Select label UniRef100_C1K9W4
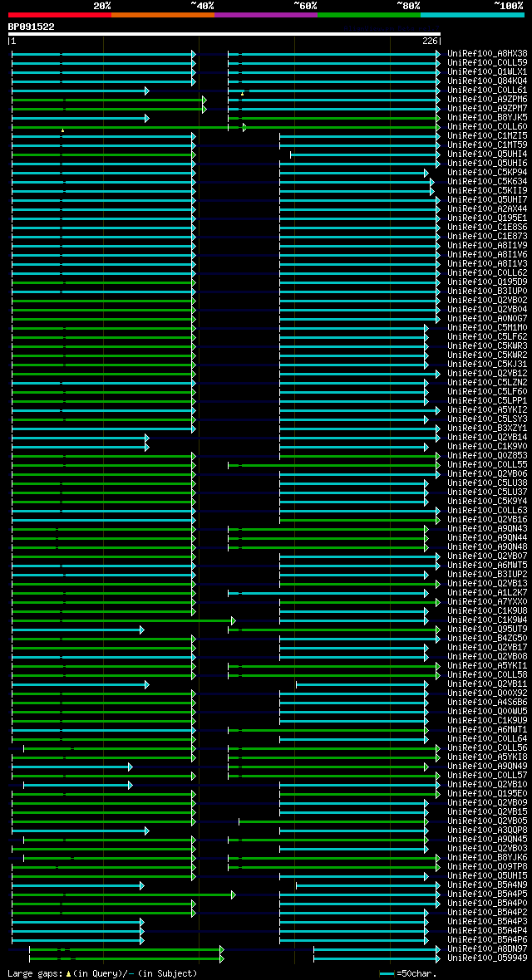The width and height of the screenshot is (532, 980). click(488, 620)
